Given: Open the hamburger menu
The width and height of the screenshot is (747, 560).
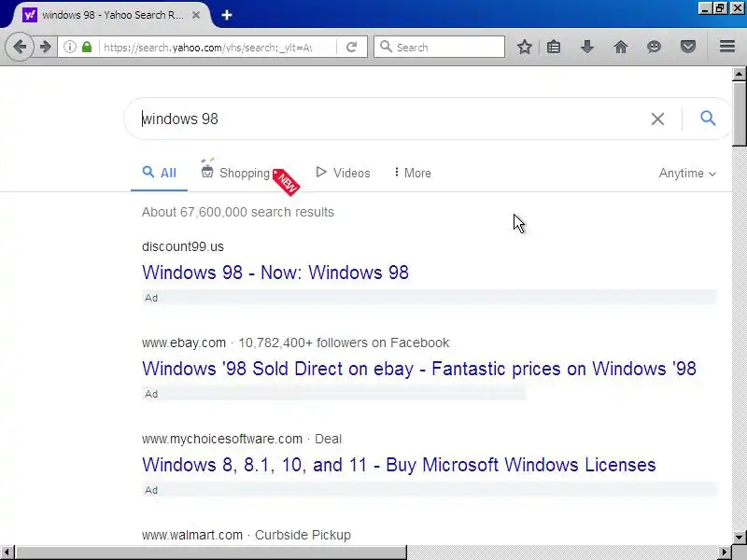Looking at the screenshot, I should (727, 46).
